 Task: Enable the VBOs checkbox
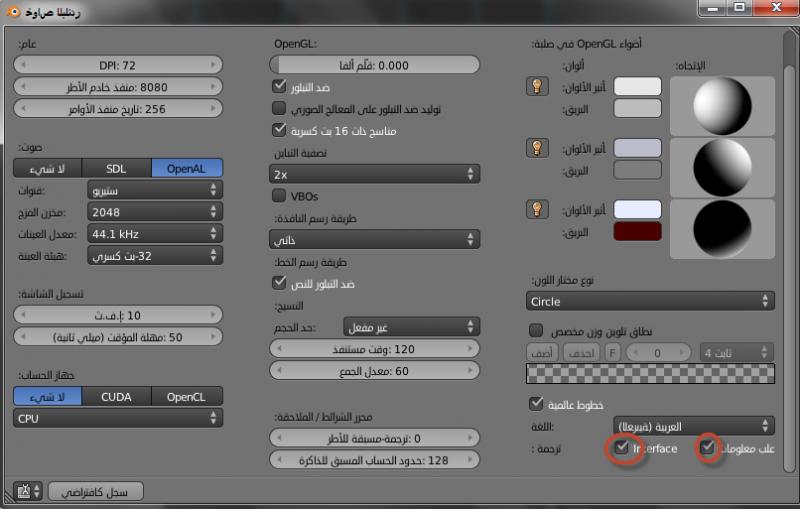pos(279,195)
